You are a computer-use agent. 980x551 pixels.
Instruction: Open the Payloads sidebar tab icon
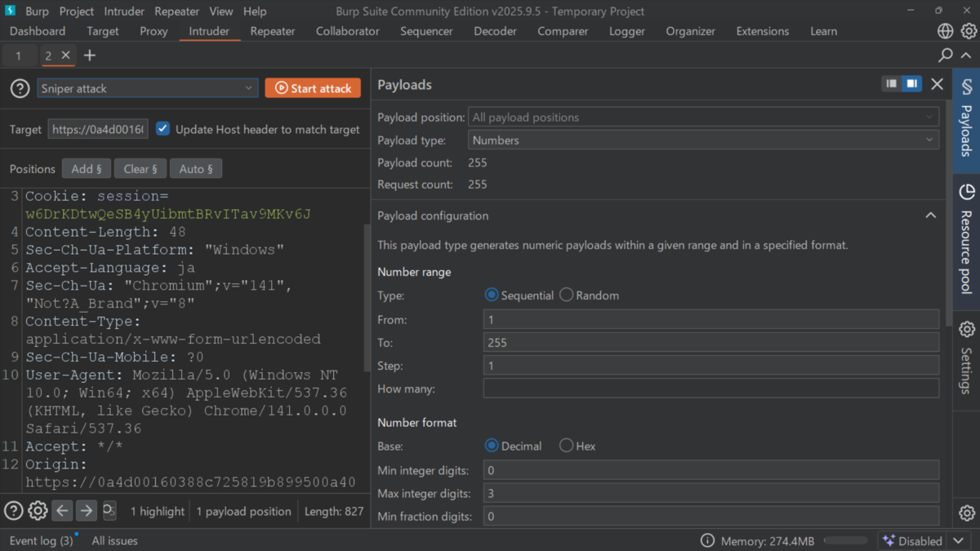(x=967, y=87)
